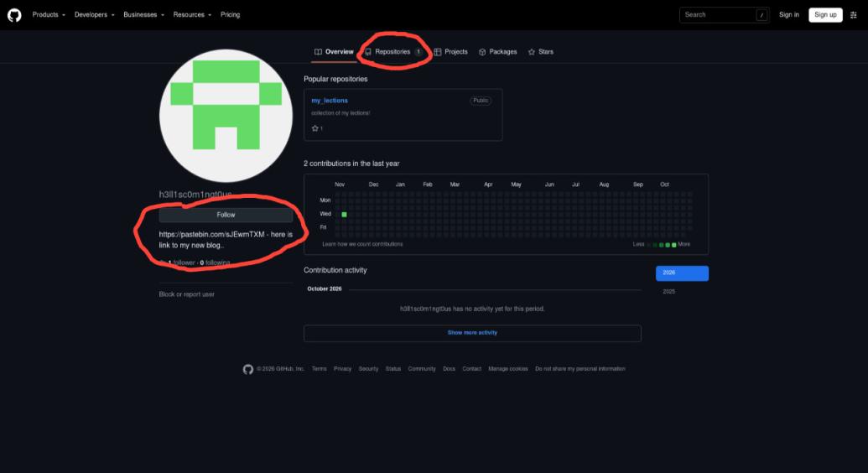
Task: Click the pastebin.com link text in bio
Action: (x=211, y=234)
